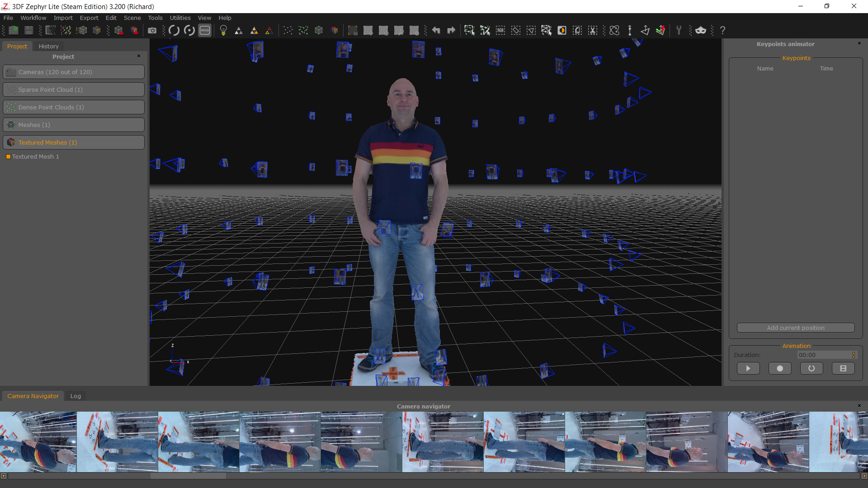This screenshot has height=488, width=868.
Task: Click the Undo navigation arrow icon
Action: (435, 30)
